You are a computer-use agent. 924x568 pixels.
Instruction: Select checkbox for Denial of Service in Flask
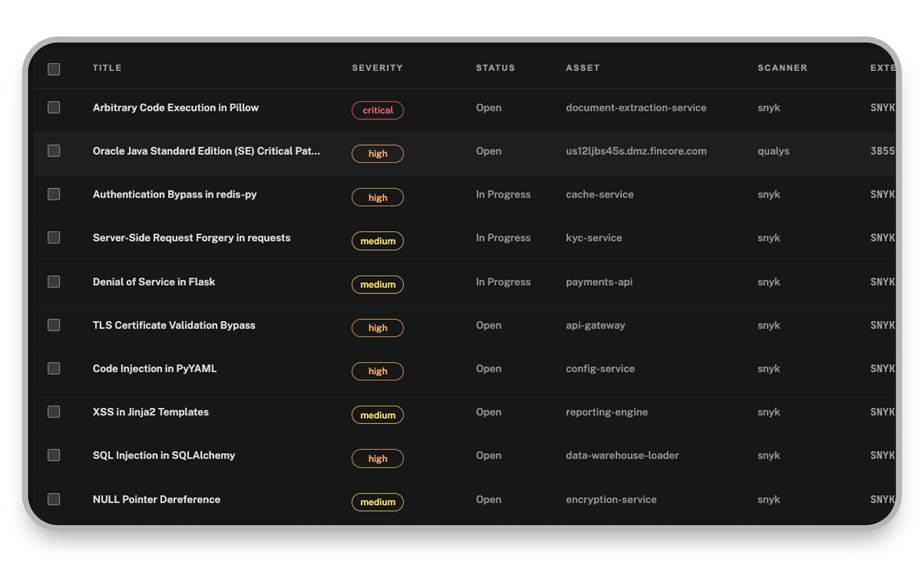(54, 282)
